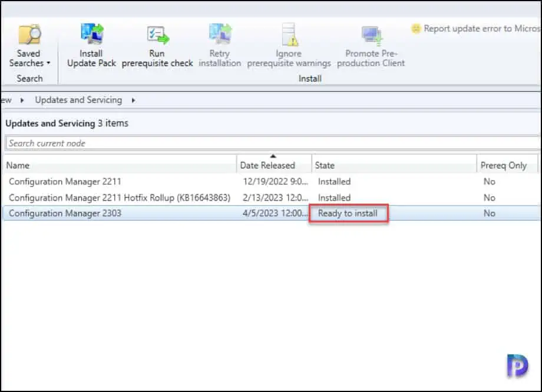
Task: Click Prereq Only No for Configuration Manager 2211
Action: 490,182
